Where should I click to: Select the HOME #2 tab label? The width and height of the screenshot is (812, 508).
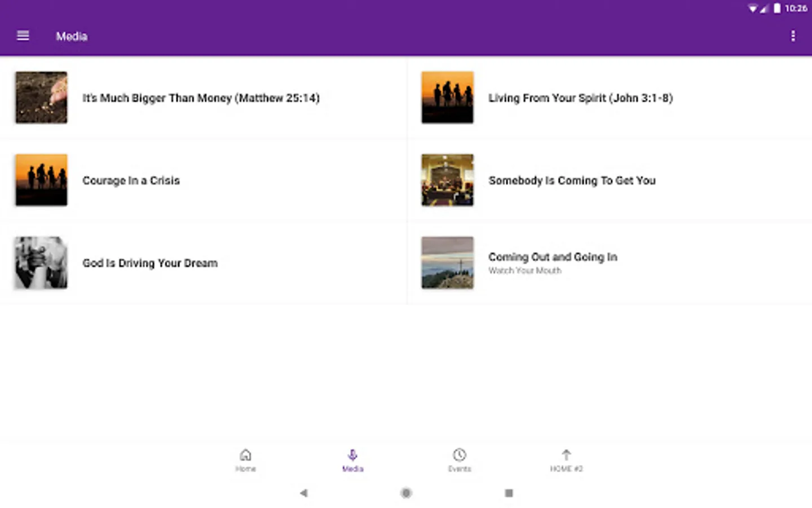[566, 468]
